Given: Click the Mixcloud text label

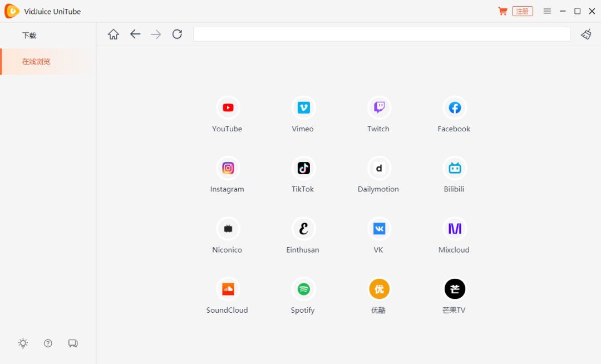Looking at the screenshot, I should pyautogui.click(x=454, y=249).
